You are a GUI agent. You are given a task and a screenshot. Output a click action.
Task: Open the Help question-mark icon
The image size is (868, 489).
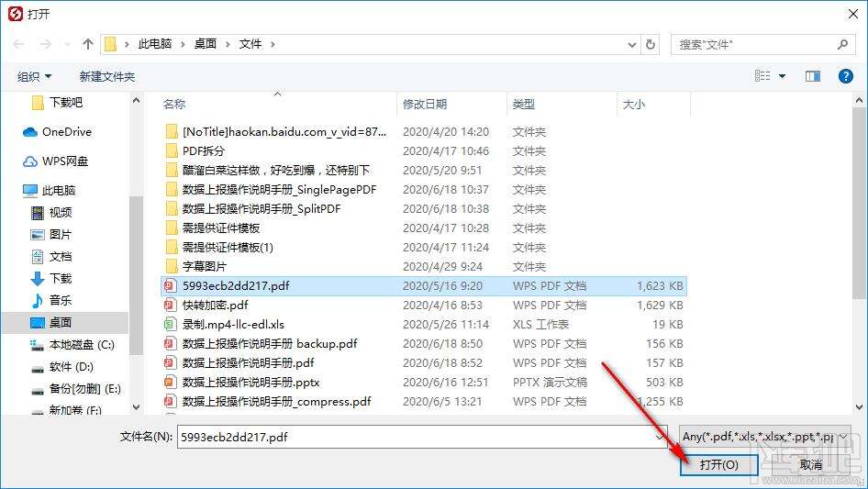point(845,76)
